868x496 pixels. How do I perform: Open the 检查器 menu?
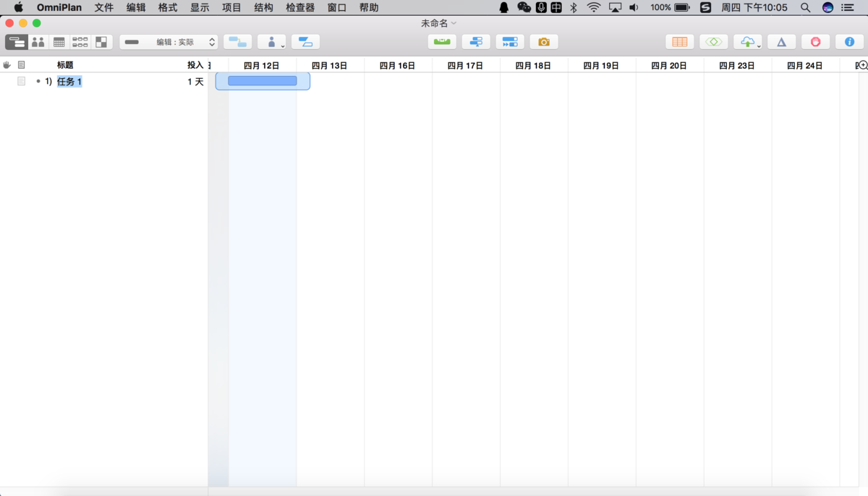pos(300,7)
